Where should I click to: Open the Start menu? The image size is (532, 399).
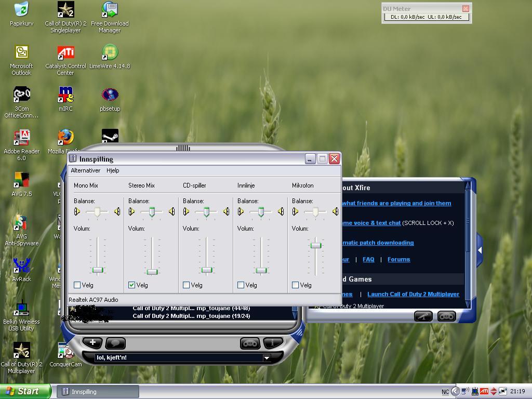pyautogui.click(x=25, y=391)
